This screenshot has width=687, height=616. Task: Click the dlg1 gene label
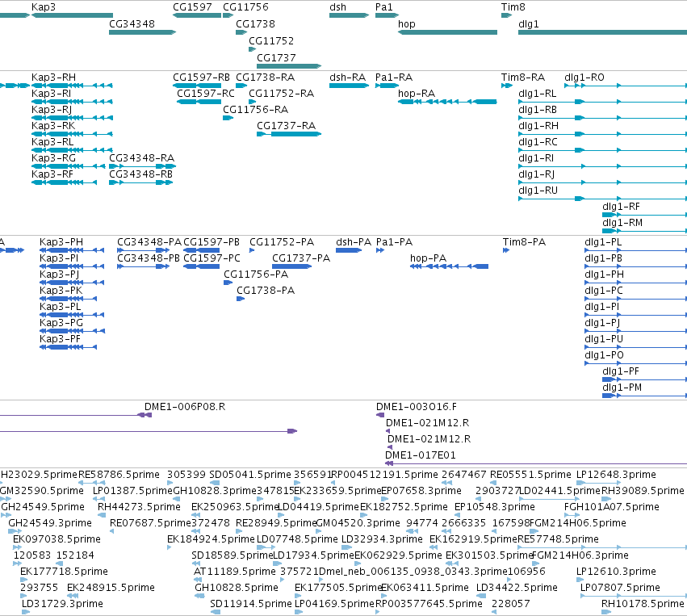[529, 24]
